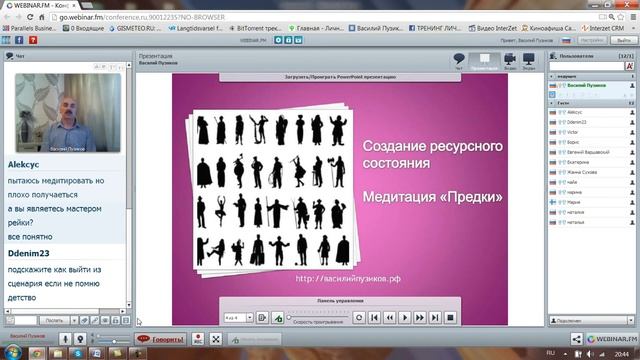
Task: Open the slide number dropdown in control panel
Action: [250, 318]
